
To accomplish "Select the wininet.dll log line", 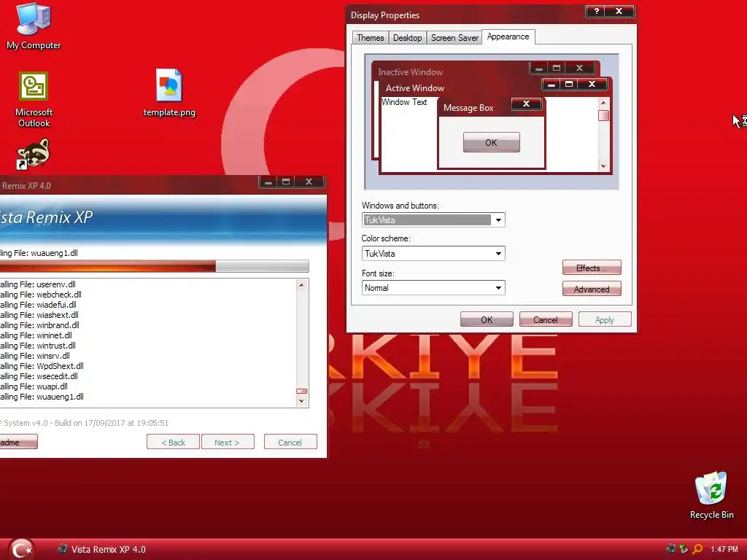I will tap(36, 335).
